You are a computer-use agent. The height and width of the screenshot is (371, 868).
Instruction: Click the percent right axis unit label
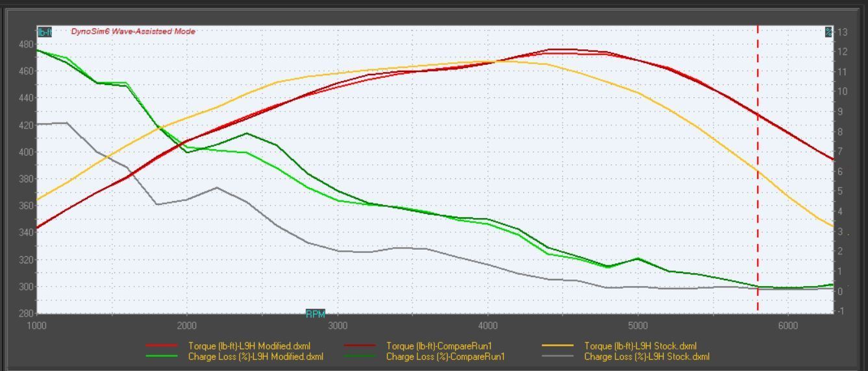pos(828,32)
